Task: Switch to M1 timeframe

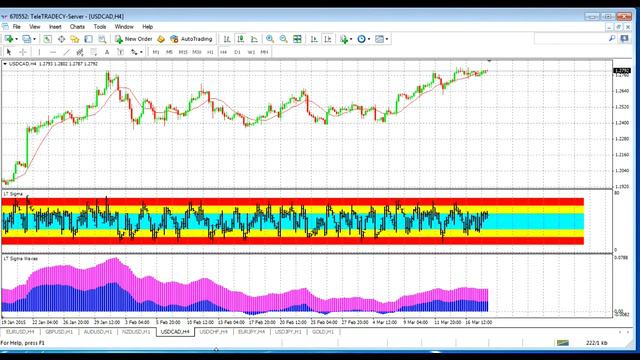Action: [x=156, y=52]
